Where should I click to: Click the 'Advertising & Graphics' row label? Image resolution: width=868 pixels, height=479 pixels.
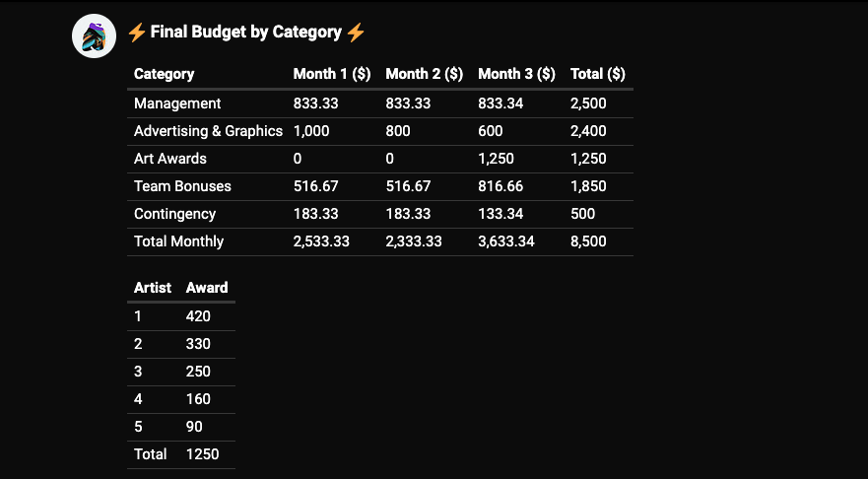[208, 131]
